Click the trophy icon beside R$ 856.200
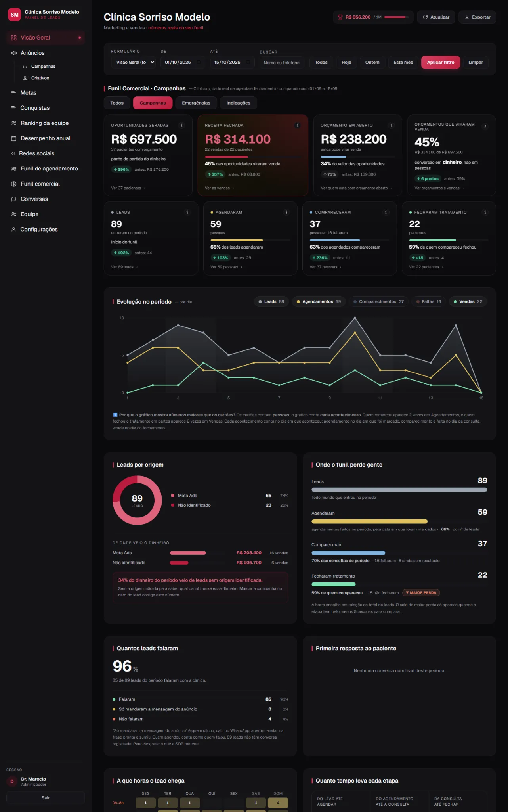The height and width of the screenshot is (812, 508). (x=340, y=17)
